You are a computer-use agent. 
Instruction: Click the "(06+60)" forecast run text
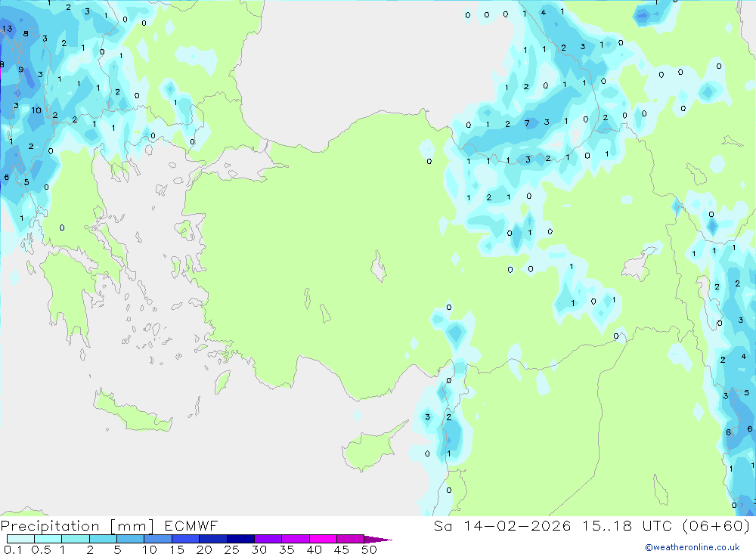(716, 525)
